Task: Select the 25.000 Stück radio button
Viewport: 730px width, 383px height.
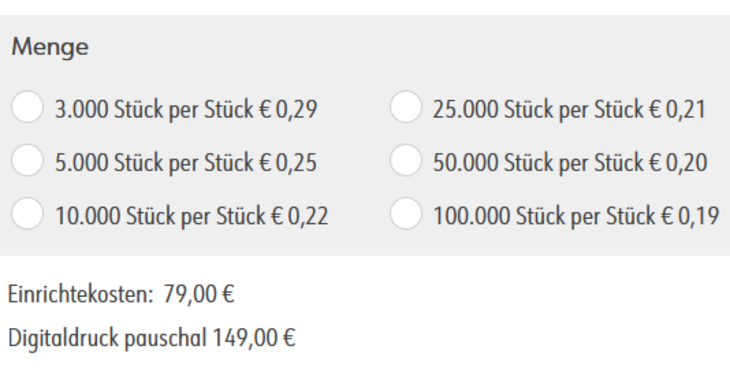Action: [x=406, y=107]
